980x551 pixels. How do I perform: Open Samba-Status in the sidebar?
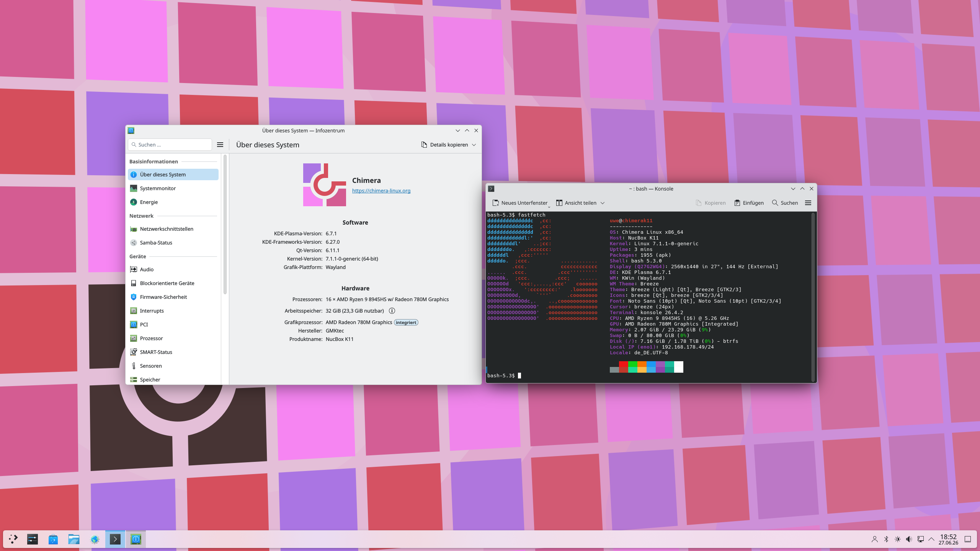coord(173,243)
